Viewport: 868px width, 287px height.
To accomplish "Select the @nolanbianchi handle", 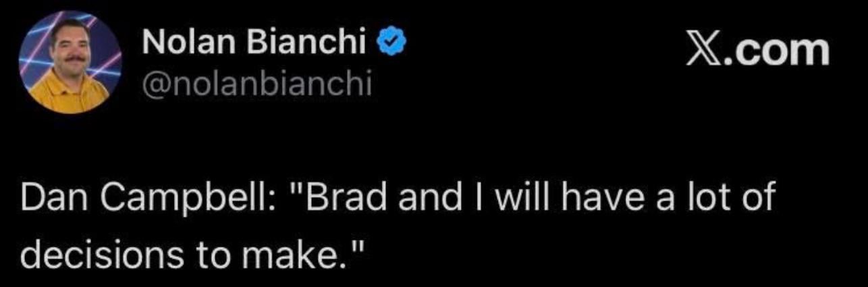I will [257, 84].
